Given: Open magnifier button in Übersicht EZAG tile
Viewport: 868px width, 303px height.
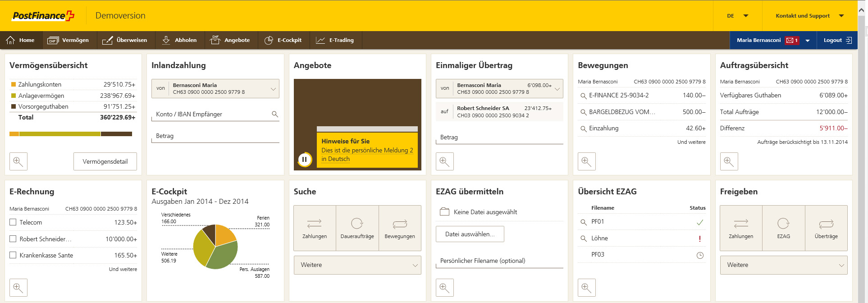Looking at the screenshot, I should pyautogui.click(x=587, y=288).
